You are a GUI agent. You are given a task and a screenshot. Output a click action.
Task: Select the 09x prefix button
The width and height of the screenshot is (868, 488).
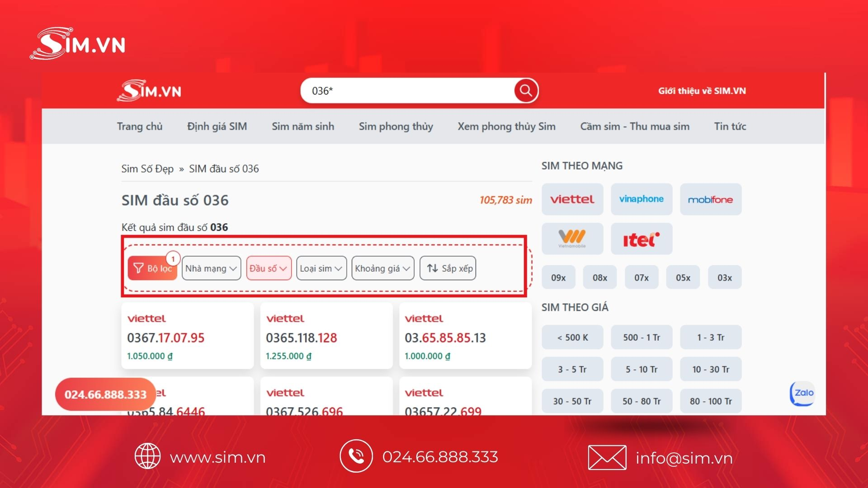click(558, 277)
